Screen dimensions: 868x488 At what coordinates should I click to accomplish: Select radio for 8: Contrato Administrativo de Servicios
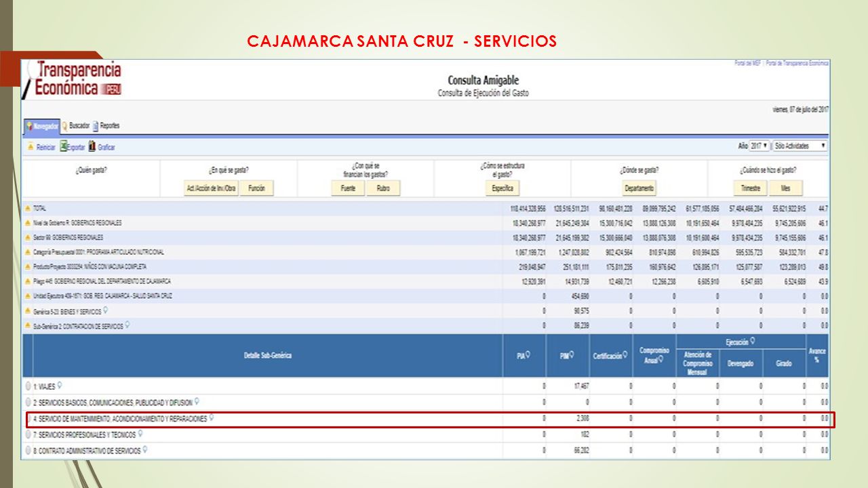pos(28,451)
